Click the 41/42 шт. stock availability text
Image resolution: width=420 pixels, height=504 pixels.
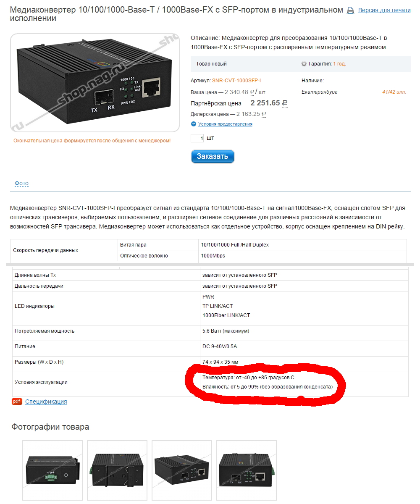point(394,92)
